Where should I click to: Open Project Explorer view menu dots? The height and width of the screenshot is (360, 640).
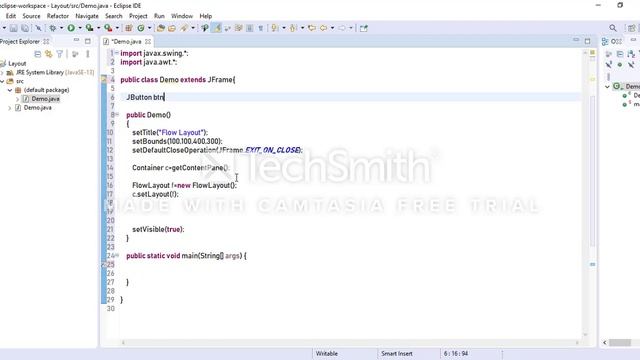[88, 54]
